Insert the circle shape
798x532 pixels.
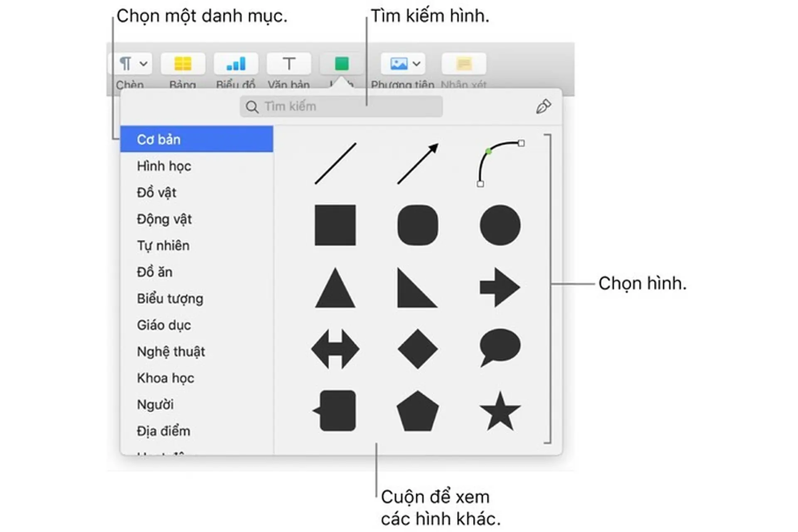tap(500, 225)
